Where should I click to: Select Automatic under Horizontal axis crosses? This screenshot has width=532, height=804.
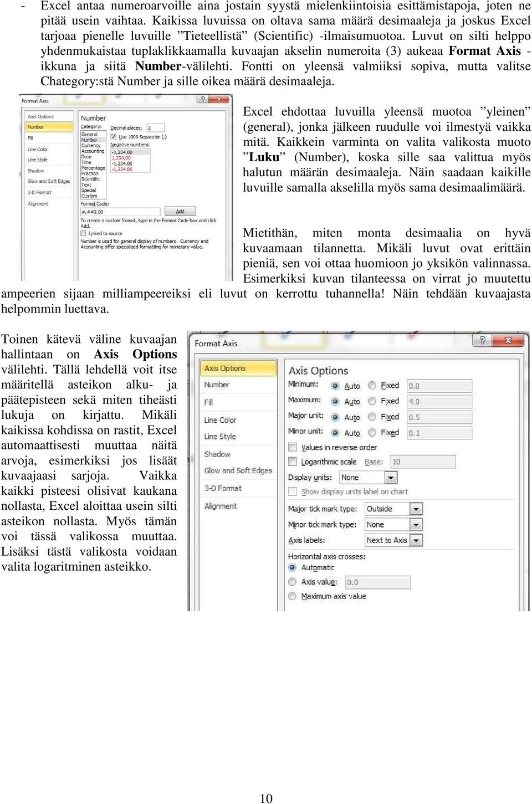pyautogui.click(x=293, y=567)
